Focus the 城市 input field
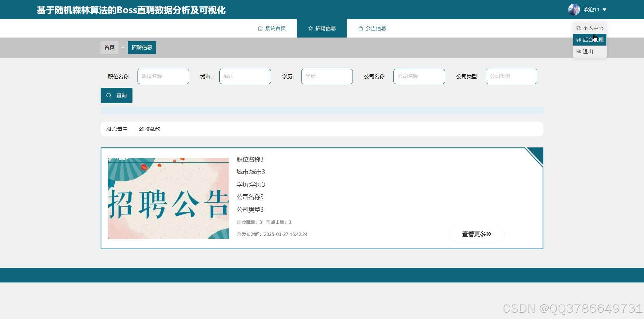This screenshot has width=644, height=319. (x=245, y=76)
